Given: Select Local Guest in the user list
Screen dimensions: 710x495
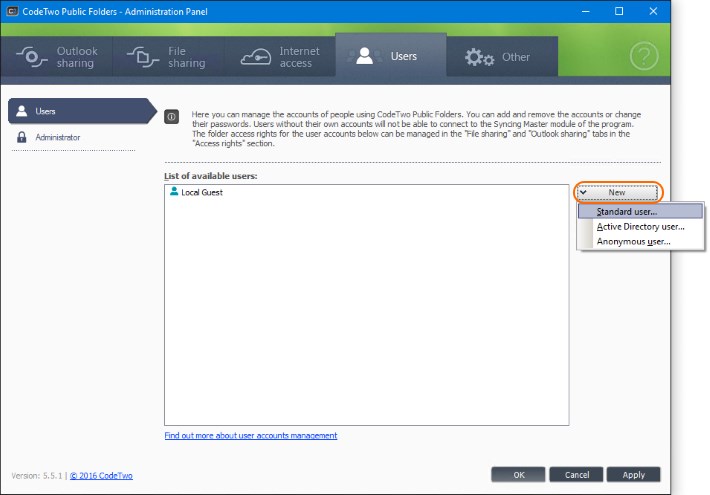Looking at the screenshot, I should 201,192.
